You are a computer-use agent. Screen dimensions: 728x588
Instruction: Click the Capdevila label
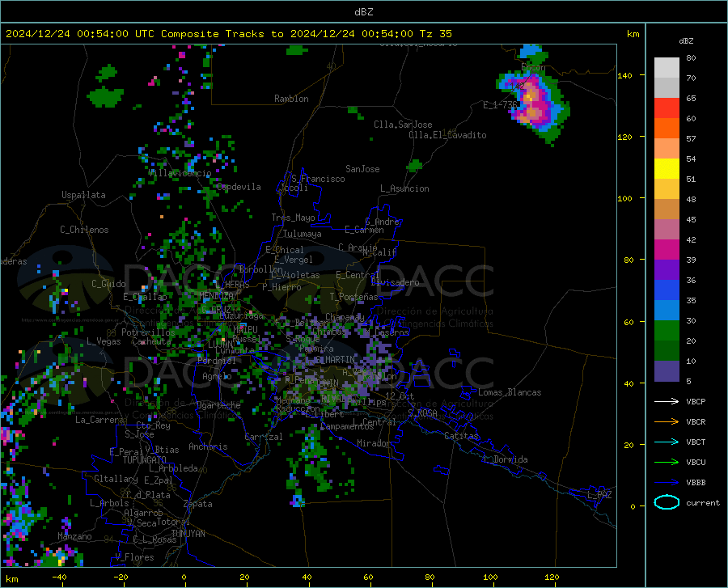pyautogui.click(x=239, y=187)
